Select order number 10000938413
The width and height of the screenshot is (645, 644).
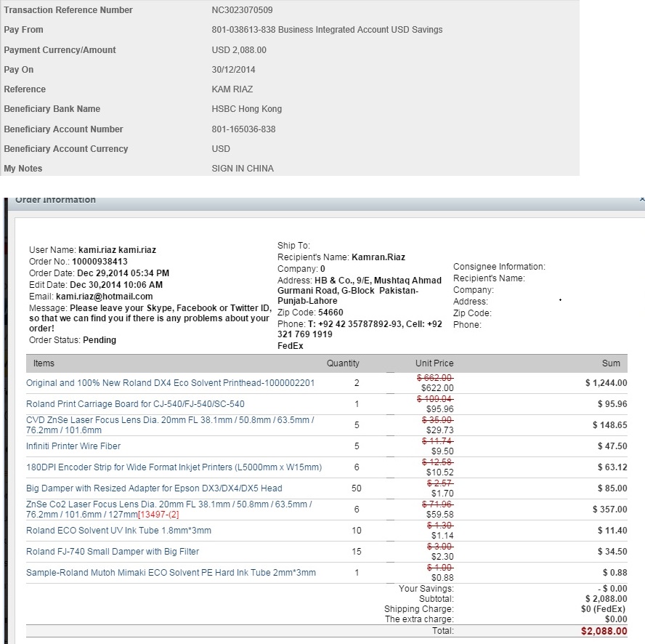pos(100,262)
